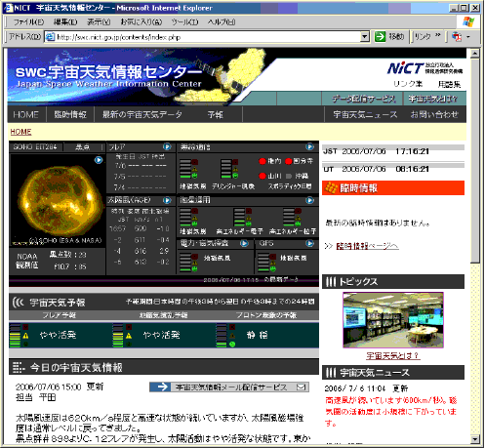Click the vertical scrollbar thumb
Viewport: 485px width, 448px height.
[x=475, y=160]
